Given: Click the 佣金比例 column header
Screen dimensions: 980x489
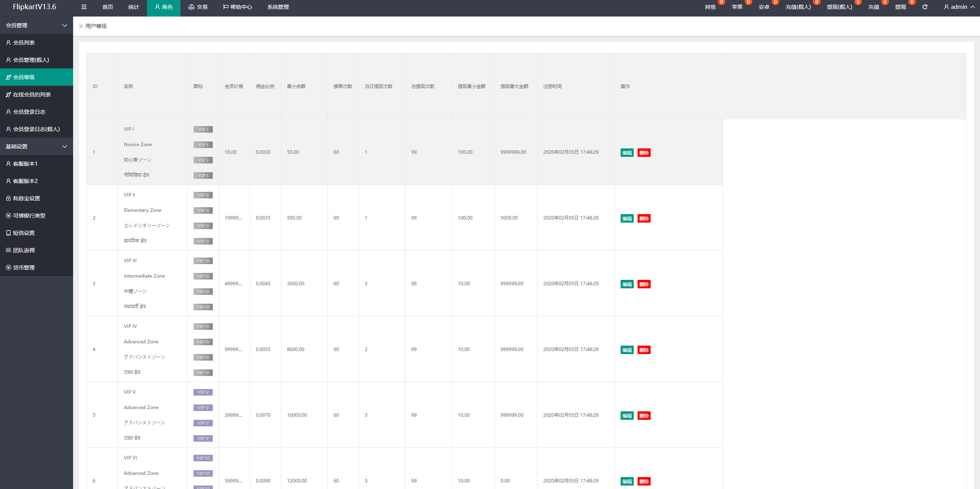Looking at the screenshot, I should click(x=265, y=86).
